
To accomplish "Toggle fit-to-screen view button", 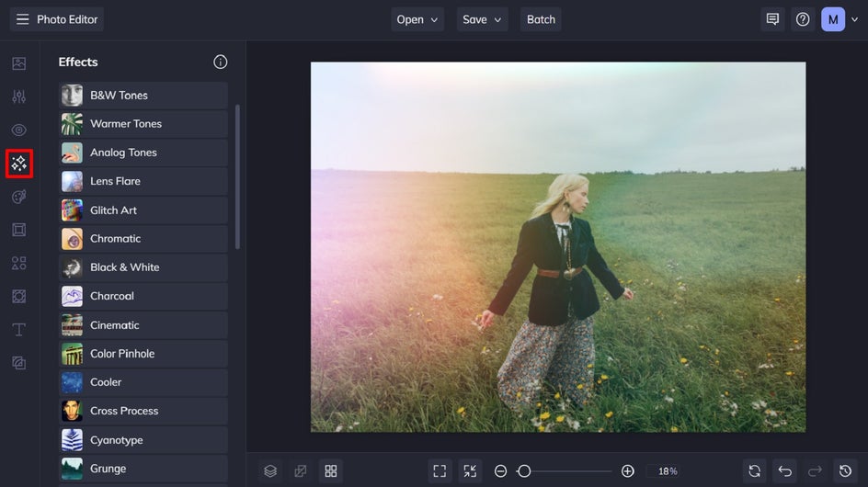I will (440, 471).
